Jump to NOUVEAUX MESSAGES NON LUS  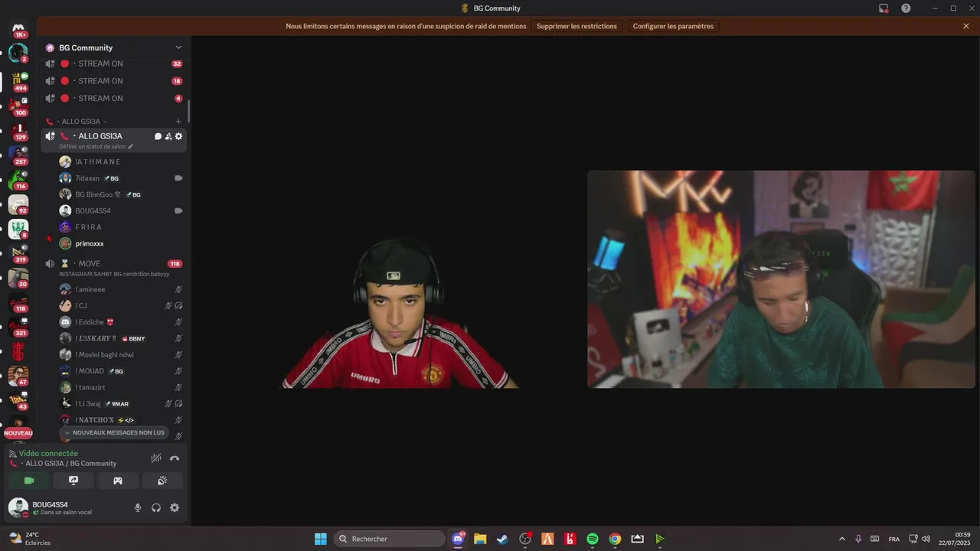tap(115, 432)
